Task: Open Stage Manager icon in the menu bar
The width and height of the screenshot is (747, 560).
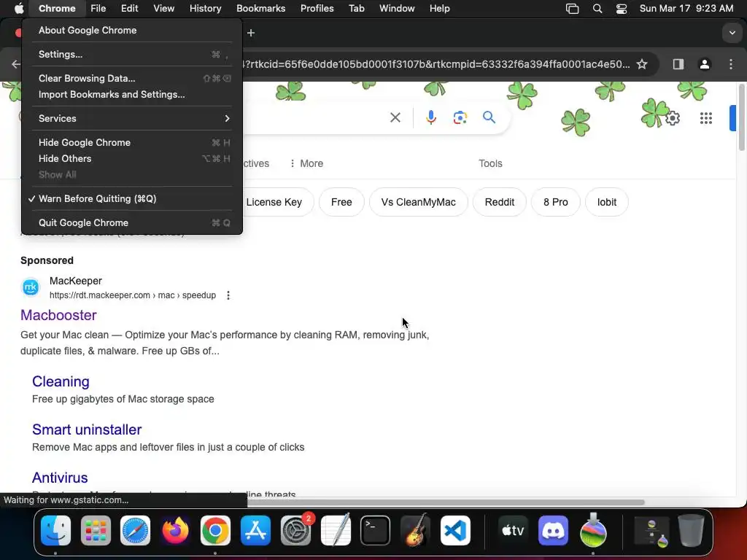Action: pyautogui.click(x=572, y=9)
